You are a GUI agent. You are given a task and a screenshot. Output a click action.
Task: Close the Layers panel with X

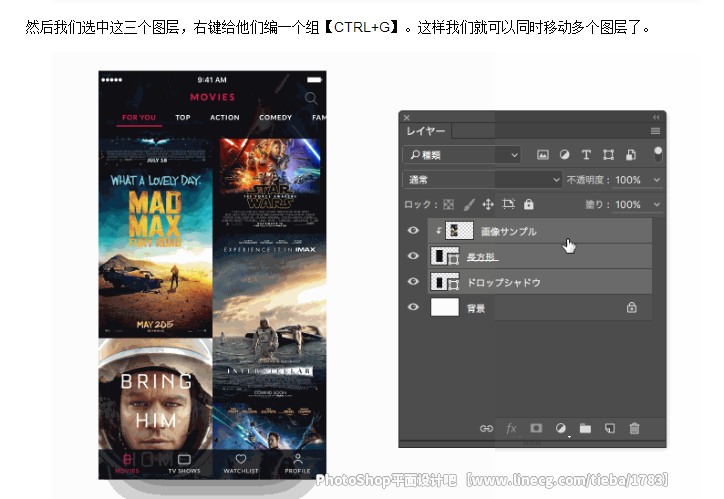(x=407, y=118)
